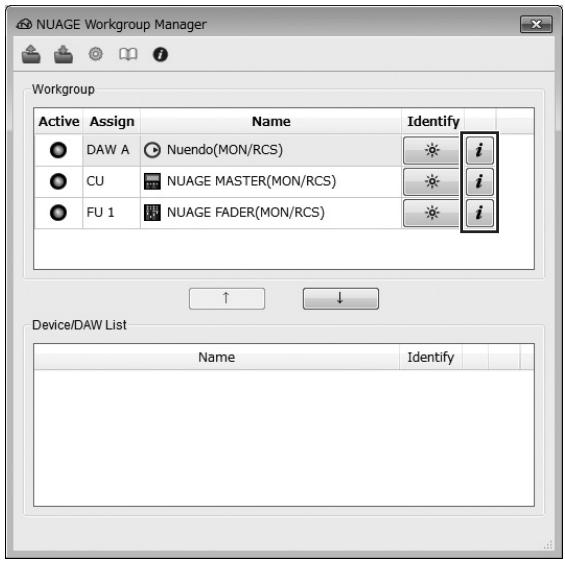Screen dimensions: 565x562
Task: Click the Identify button for NUAGE MASTER
Action: coord(431,181)
